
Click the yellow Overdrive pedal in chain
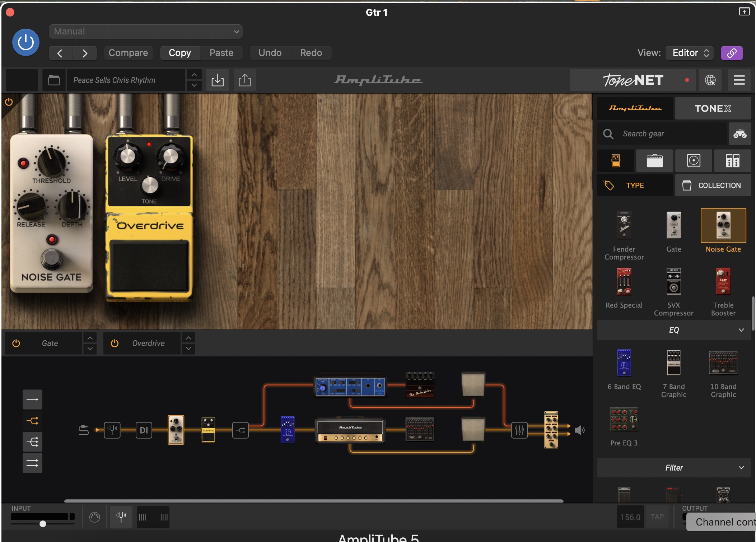click(x=208, y=430)
